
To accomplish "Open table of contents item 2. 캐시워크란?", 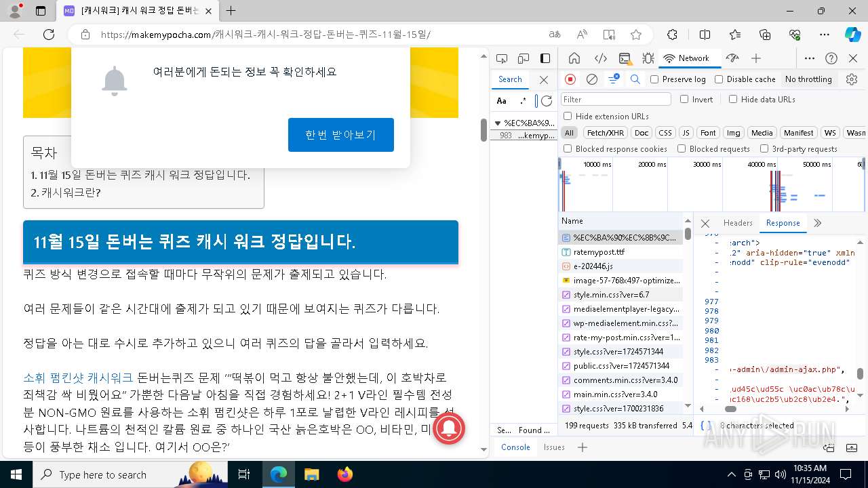I will tap(65, 192).
